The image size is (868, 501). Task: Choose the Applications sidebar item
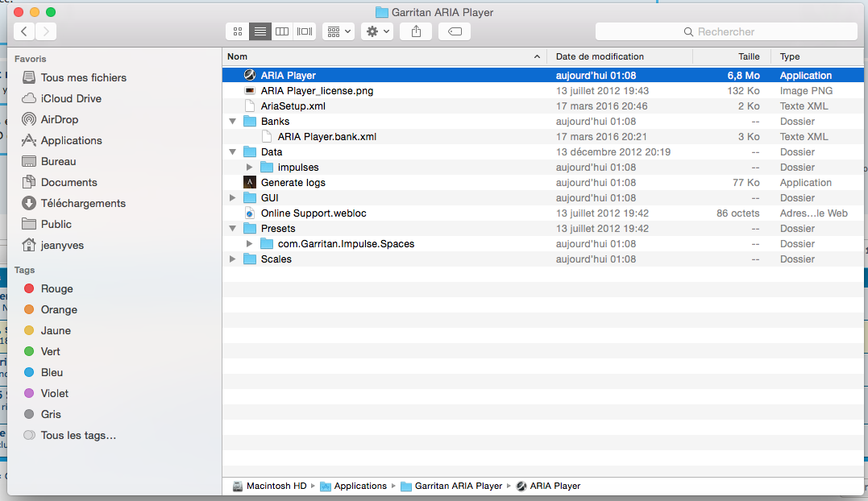coord(71,140)
